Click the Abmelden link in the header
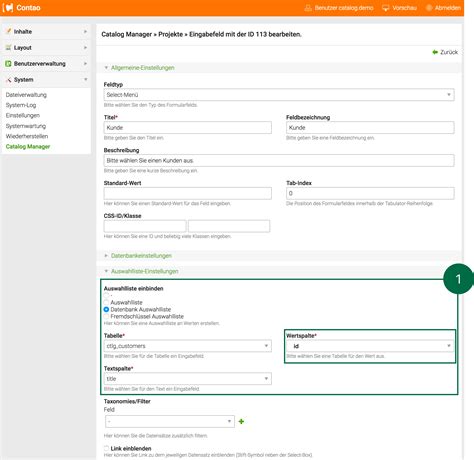The image size is (474, 460). coord(448,8)
